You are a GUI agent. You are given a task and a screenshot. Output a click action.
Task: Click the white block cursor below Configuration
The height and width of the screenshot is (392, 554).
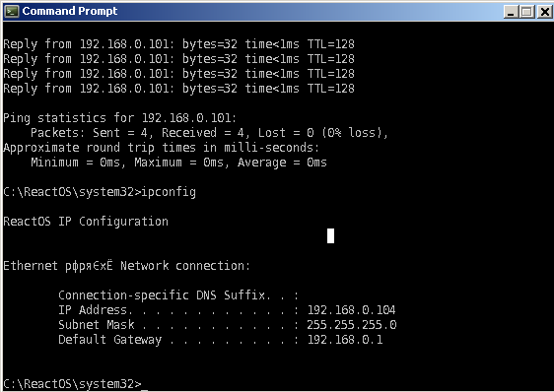pos(330,235)
